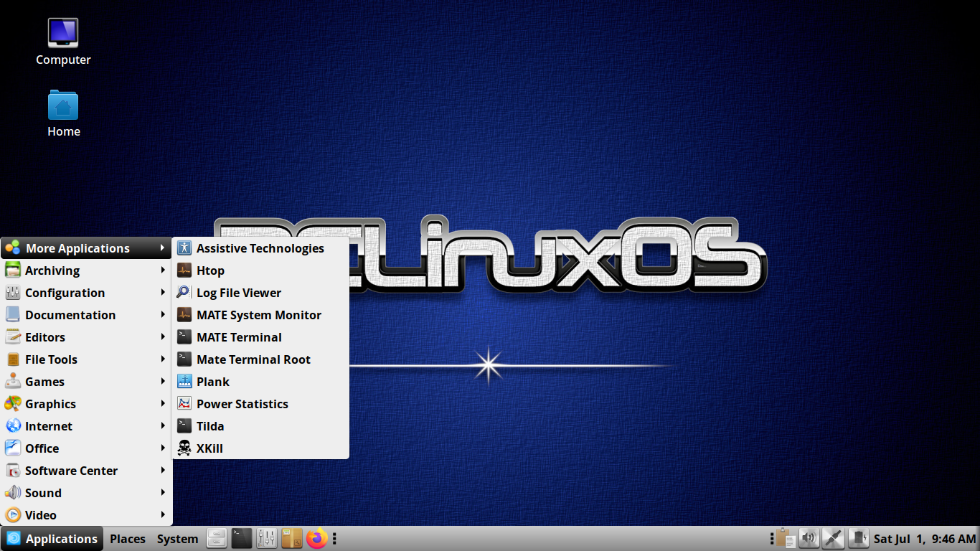Launch the Tilda terminal

(x=260, y=426)
